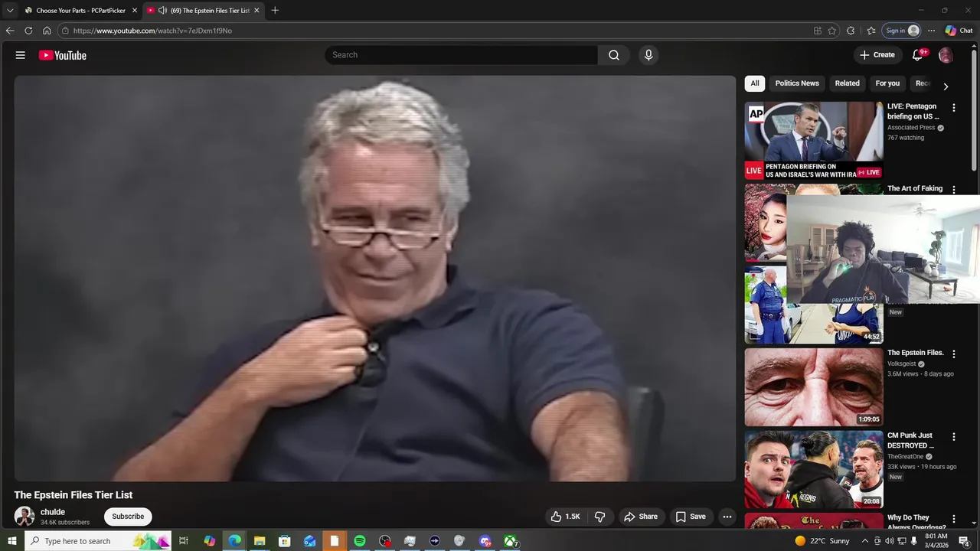Show next category chips arrow
980x551 pixels.
[x=946, y=86]
